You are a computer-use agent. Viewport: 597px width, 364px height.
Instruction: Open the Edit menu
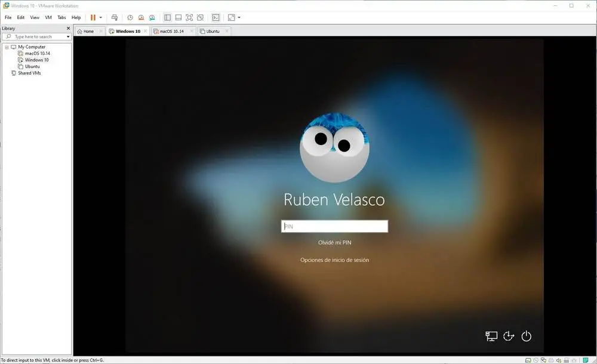(20, 17)
